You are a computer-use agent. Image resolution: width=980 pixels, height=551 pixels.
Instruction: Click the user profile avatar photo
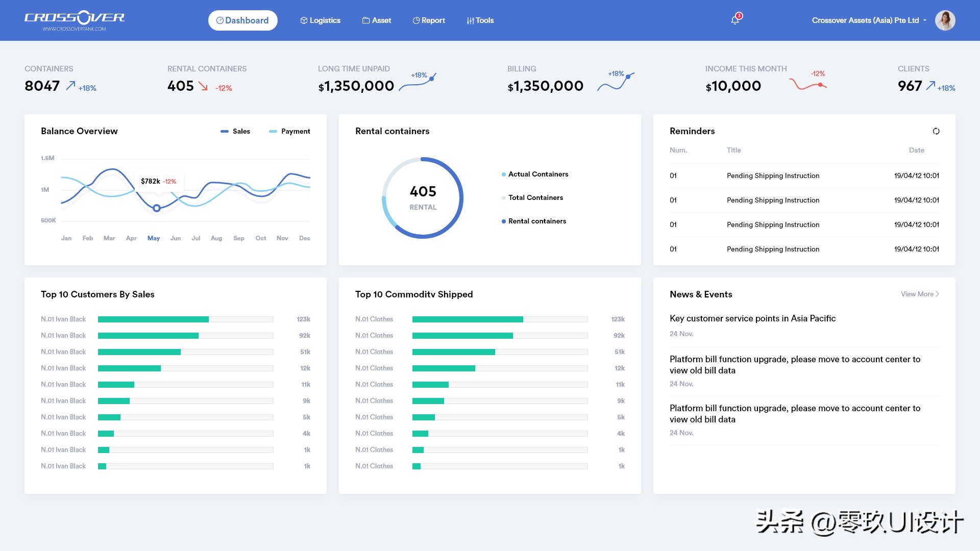coord(945,20)
